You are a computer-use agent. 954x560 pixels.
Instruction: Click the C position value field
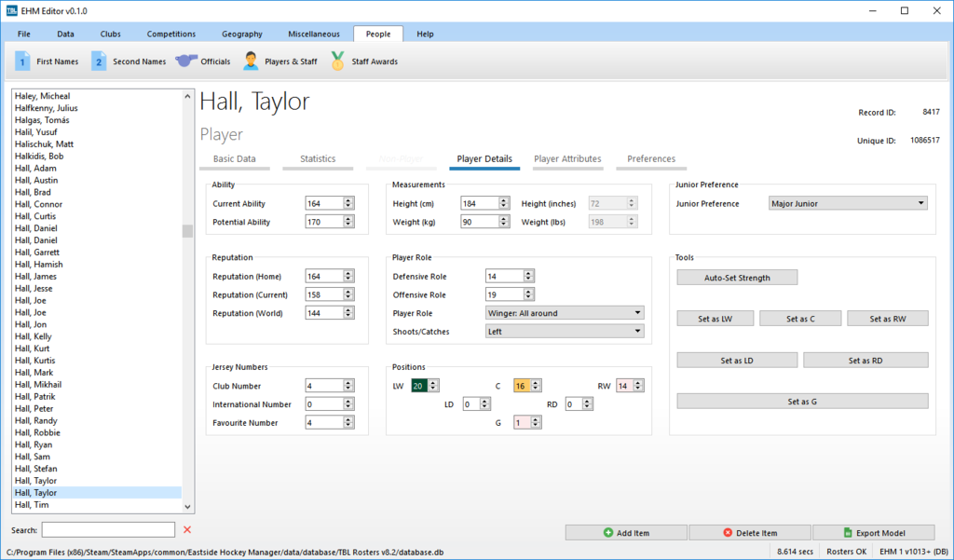(x=522, y=386)
